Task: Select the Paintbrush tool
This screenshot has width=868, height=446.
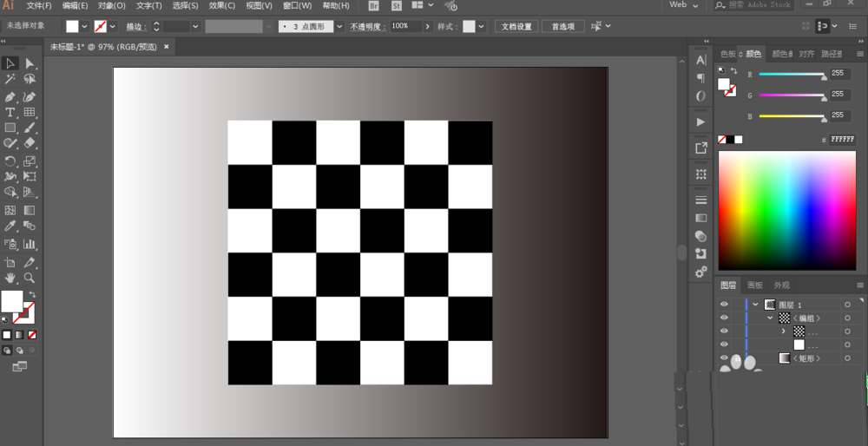Action: tap(30, 128)
